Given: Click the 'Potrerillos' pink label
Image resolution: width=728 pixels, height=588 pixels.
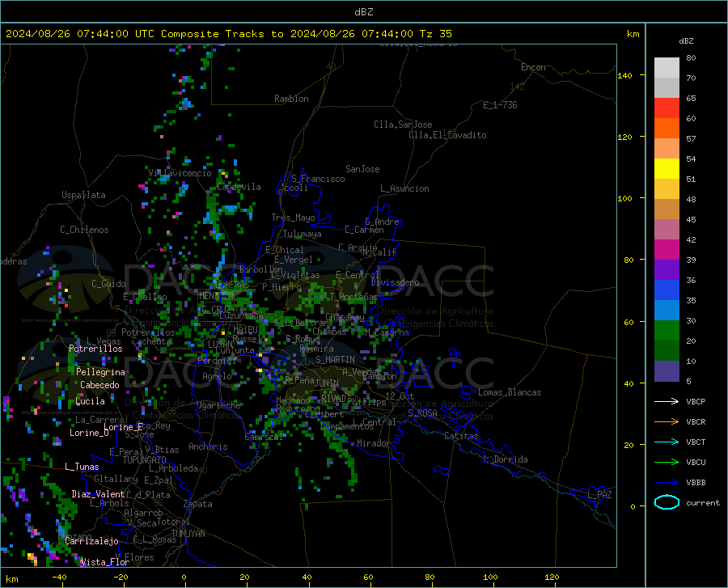Looking at the screenshot, I should pos(95,349).
